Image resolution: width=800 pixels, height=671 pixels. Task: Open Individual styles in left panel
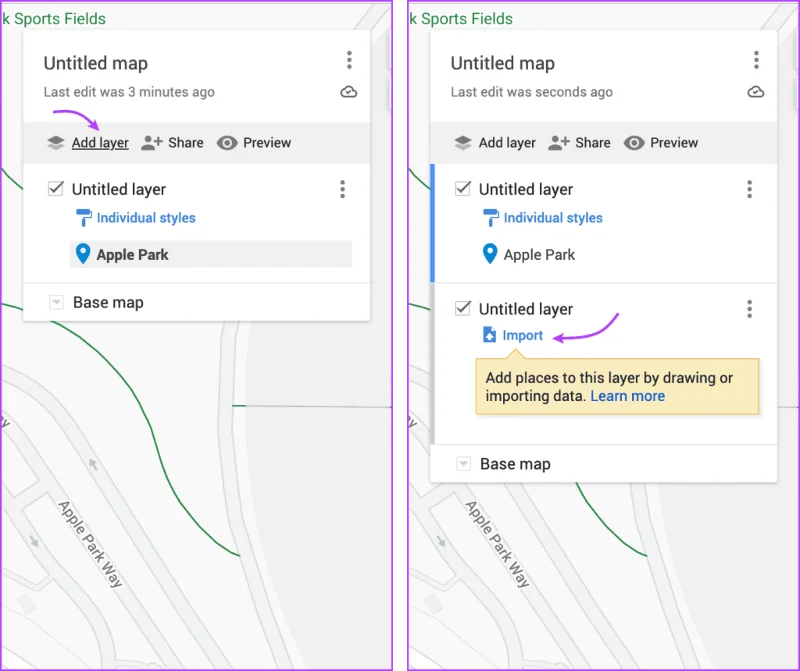(x=146, y=218)
